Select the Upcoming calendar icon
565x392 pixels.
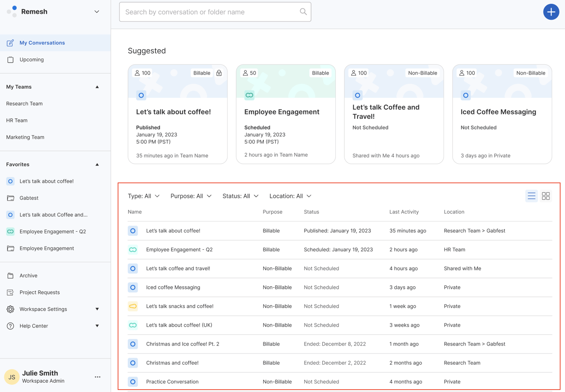click(x=11, y=59)
